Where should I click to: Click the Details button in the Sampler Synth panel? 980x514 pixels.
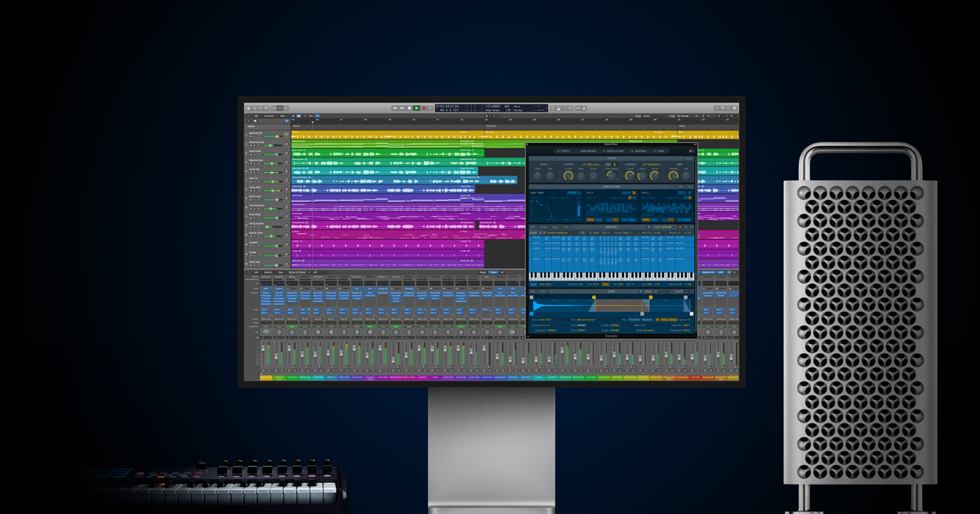(x=688, y=158)
